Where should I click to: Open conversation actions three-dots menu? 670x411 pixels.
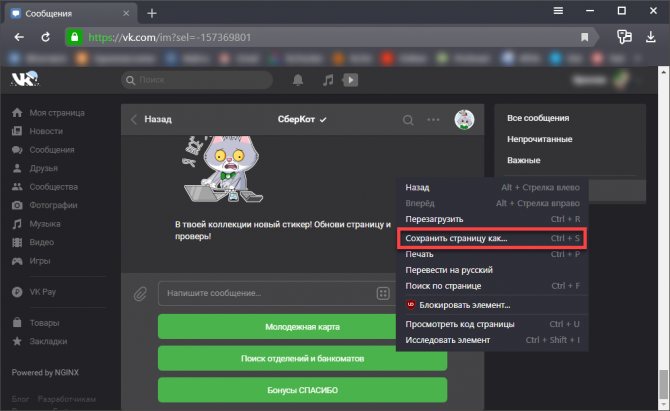click(x=433, y=120)
